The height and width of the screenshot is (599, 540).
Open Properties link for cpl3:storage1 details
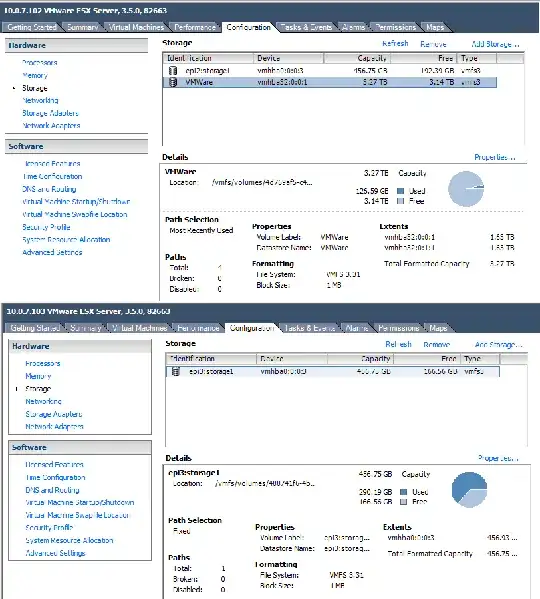pos(498,458)
